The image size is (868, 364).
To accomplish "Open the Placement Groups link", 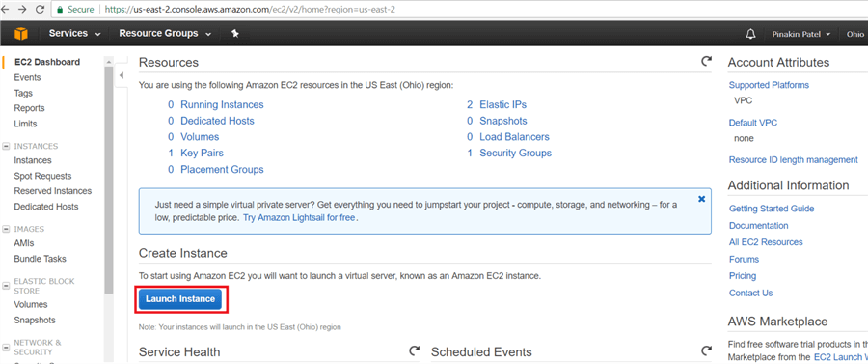I will (x=222, y=170).
